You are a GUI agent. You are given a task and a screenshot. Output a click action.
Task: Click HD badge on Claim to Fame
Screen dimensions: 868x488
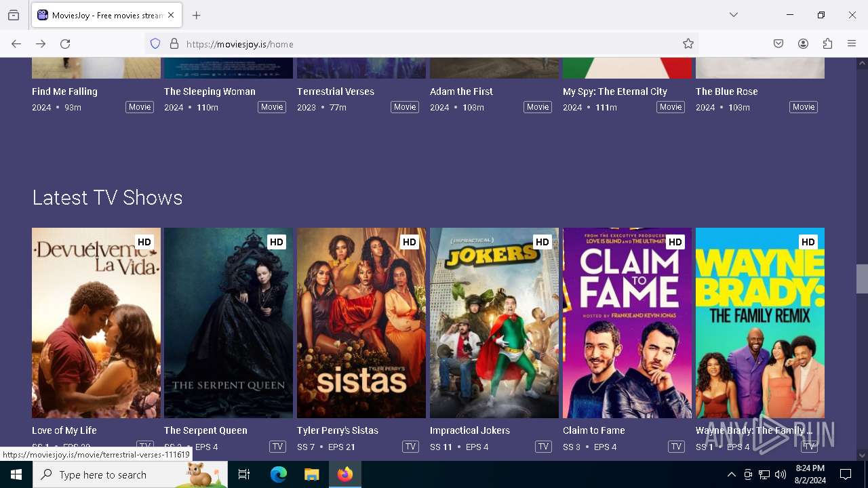tap(675, 242)
